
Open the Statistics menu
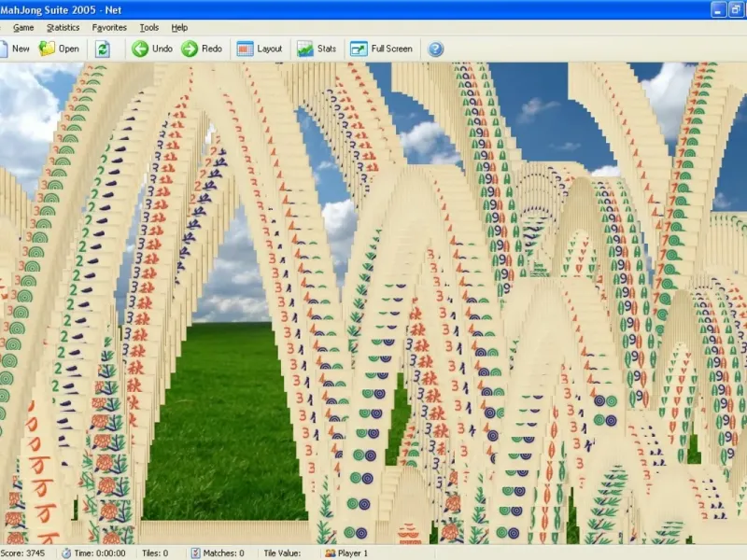point(63,28)
